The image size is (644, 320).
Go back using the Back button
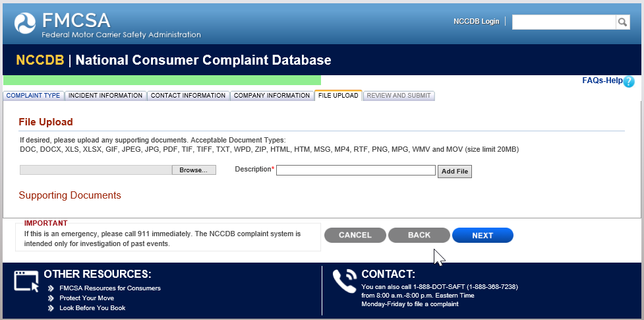pos(419,236)
